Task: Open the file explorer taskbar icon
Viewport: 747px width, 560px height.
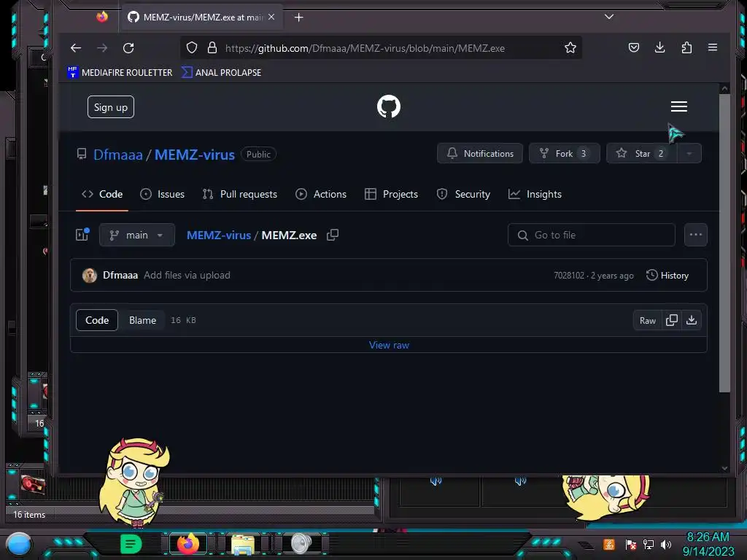Action: pyautogui.click(x=242, y=544)
